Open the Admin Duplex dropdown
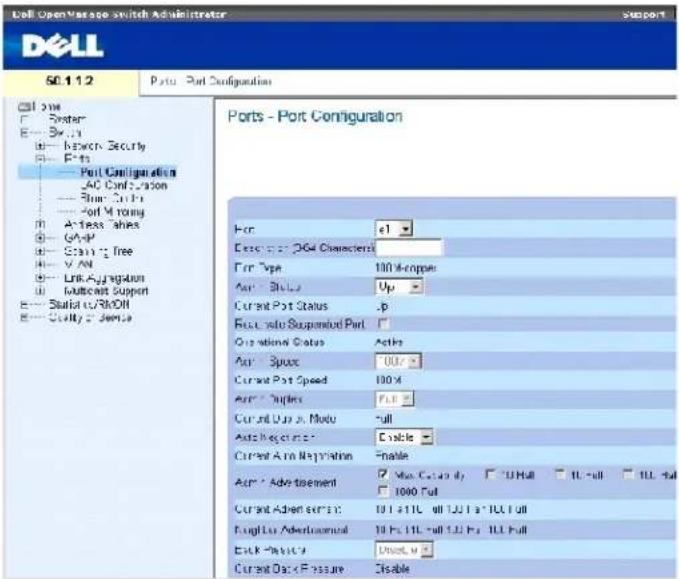 (394, 399)
